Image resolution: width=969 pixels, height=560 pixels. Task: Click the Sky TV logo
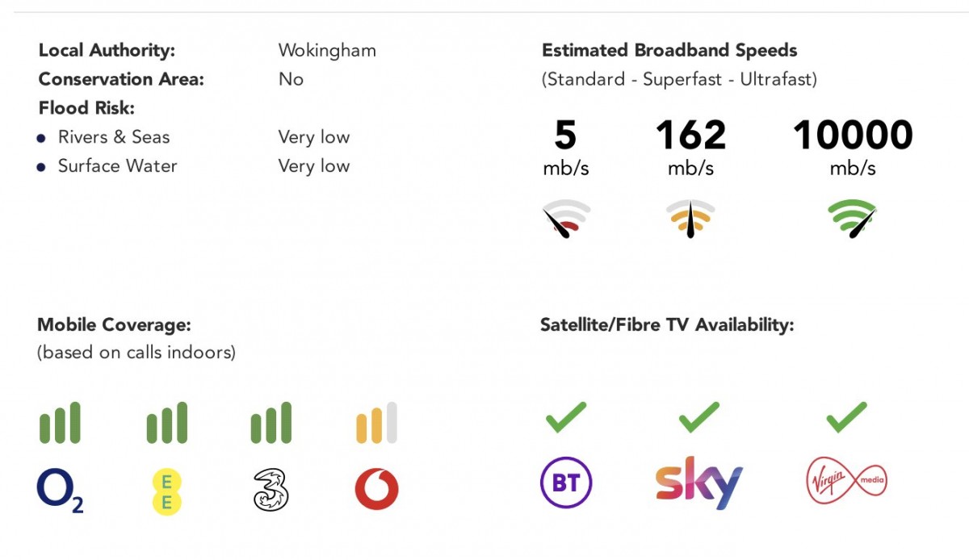pos(698,483)
